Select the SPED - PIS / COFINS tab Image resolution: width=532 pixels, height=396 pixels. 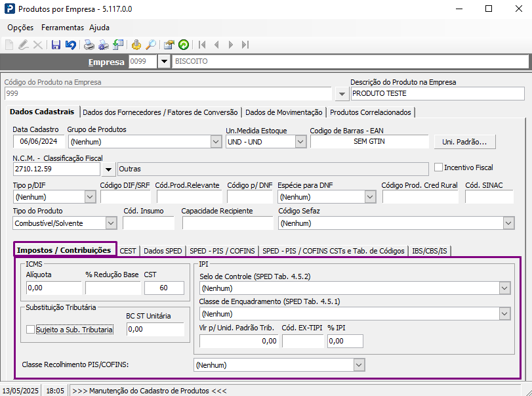(222, 251)
